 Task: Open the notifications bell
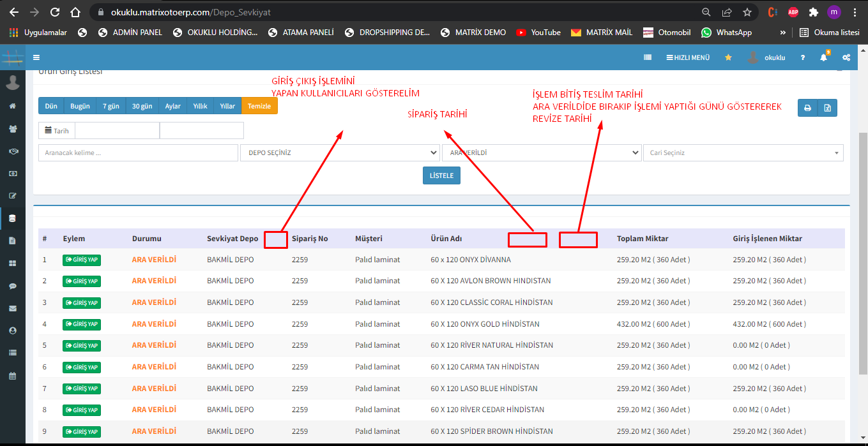click(x=823, y=57)
